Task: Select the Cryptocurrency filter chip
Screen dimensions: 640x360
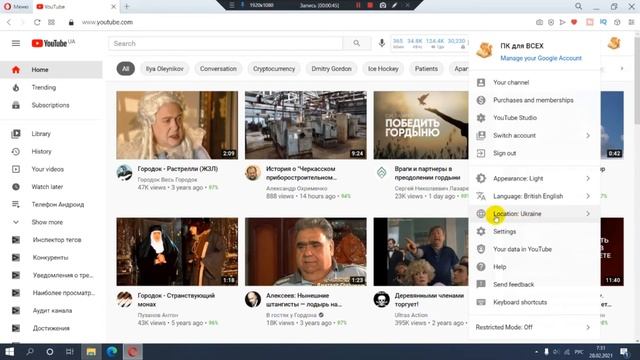Action: point(274,69)
